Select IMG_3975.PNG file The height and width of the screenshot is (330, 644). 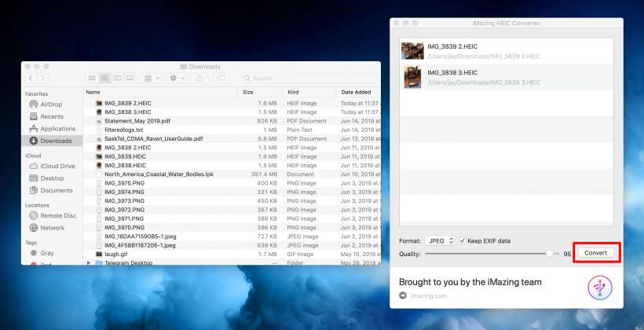(x=232, y=183)
